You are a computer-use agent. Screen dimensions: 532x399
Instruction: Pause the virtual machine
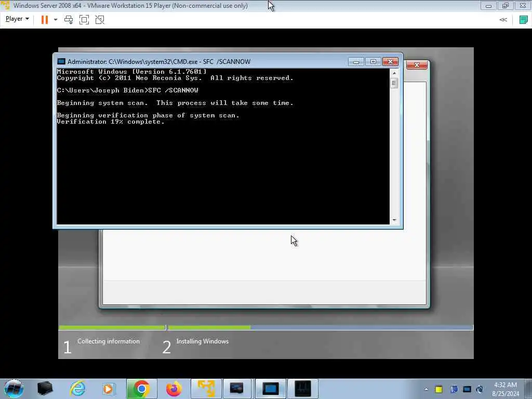pyautogui.click(x=45, y=20)
